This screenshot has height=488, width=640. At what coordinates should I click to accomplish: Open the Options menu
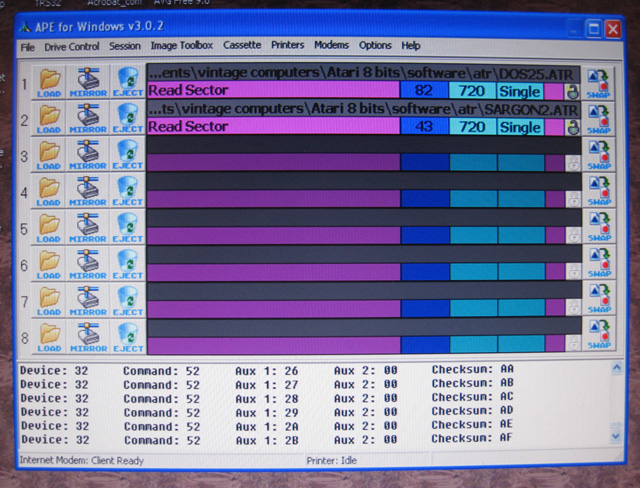coord(375,45)
